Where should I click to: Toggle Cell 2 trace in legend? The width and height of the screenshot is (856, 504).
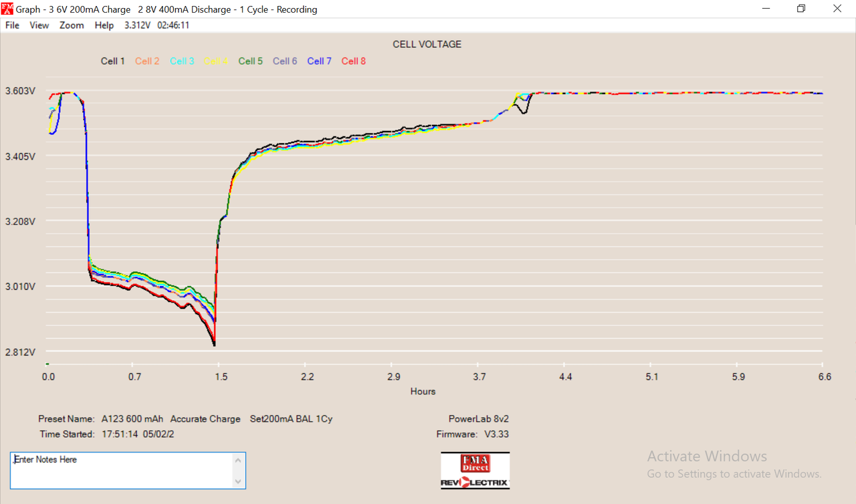click(x=147, y=61)
